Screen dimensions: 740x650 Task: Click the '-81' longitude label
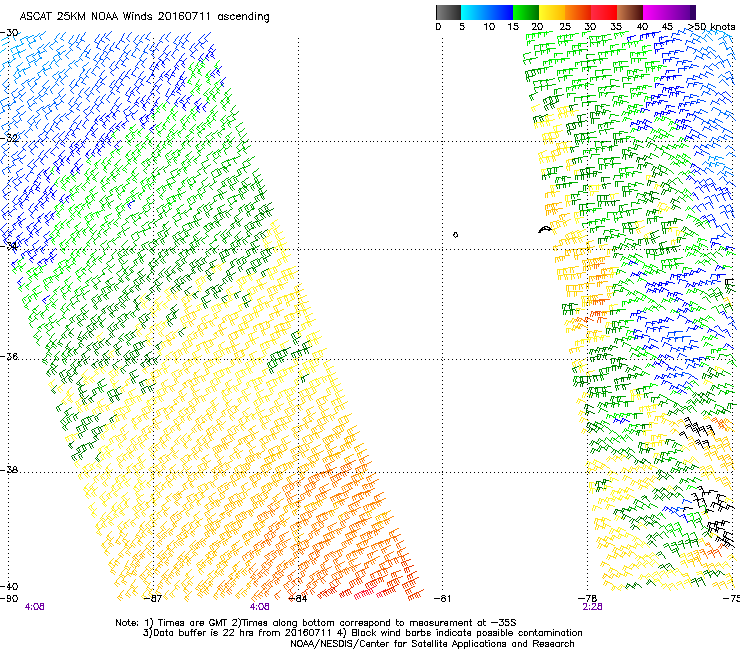pos(442,599)
